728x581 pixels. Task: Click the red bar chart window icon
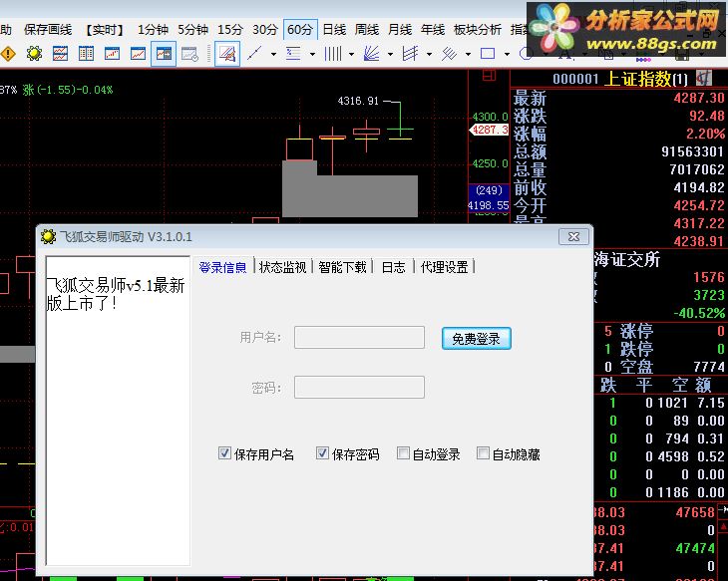112,54
